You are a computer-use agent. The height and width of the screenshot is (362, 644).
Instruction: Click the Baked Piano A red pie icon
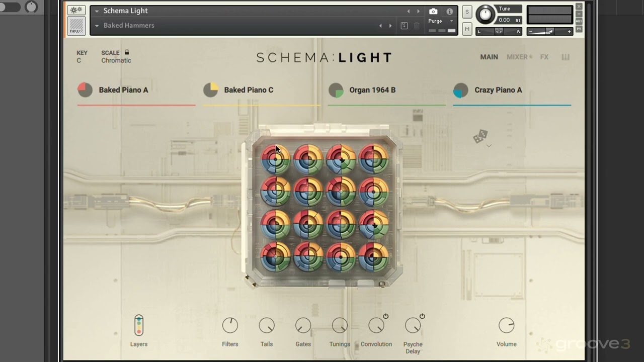(x=85, y=90)
